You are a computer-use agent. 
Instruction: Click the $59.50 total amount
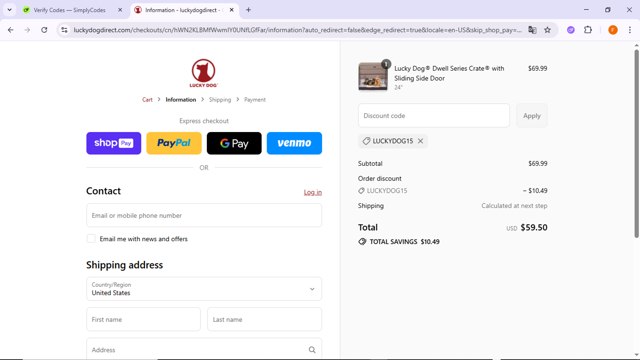(x=534, y=227)
